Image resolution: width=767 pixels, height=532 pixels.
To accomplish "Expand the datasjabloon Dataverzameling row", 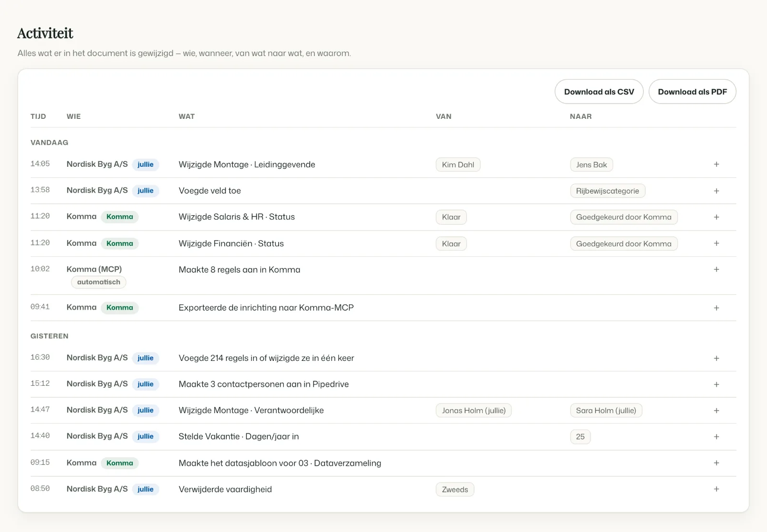I will click(x=716, y=463).
